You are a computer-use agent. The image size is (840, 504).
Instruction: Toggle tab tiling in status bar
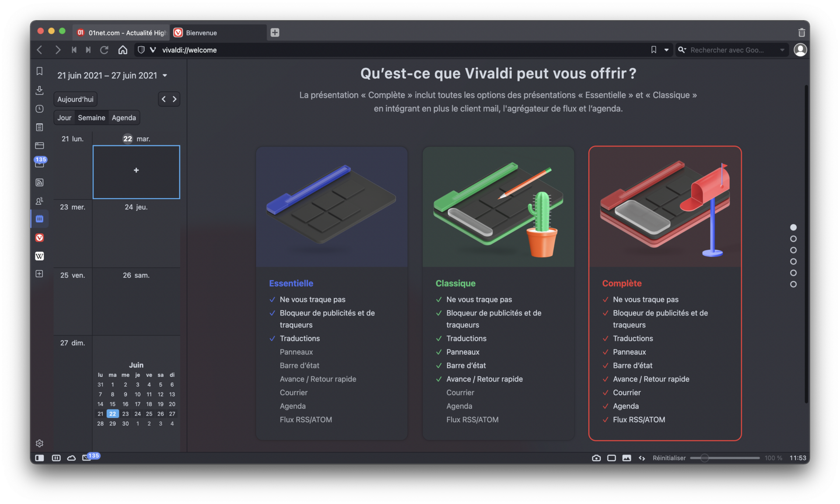[56, 458]
